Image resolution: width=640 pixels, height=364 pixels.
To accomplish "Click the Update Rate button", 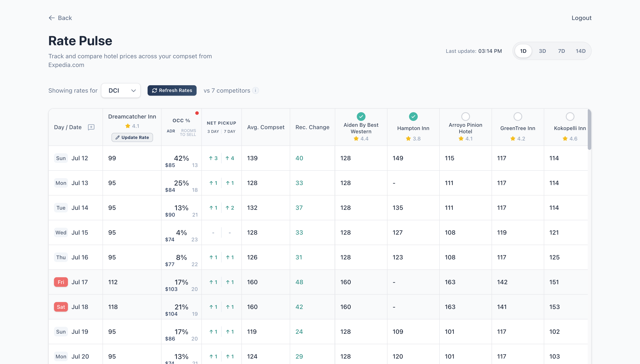I will [x=132, y=137].
